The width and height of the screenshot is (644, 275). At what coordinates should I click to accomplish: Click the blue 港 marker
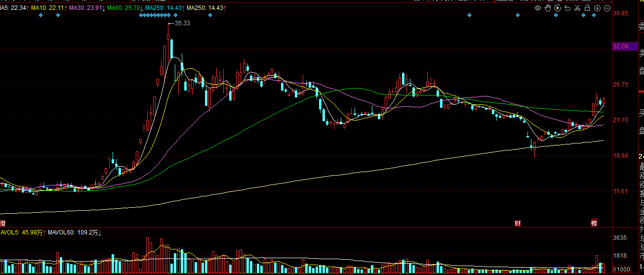(x=3, y=223)
